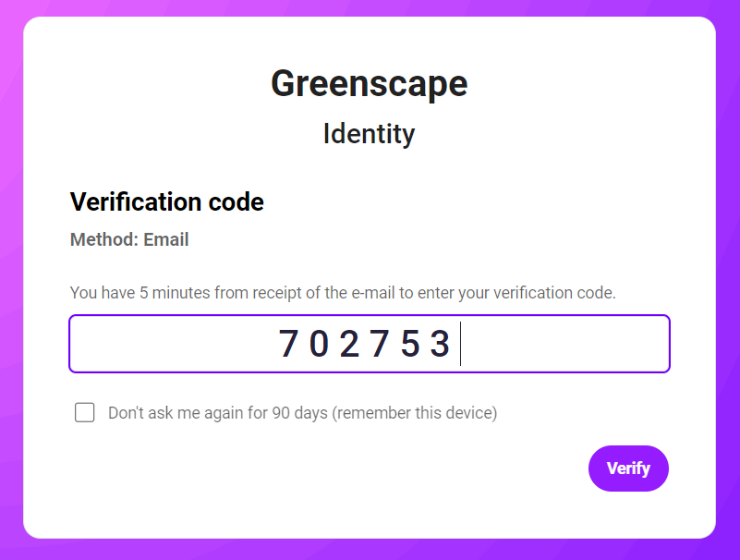The image size is (740, 560).
Task: Enable the remember this device checkbox
Action: (x=85, y=412)
